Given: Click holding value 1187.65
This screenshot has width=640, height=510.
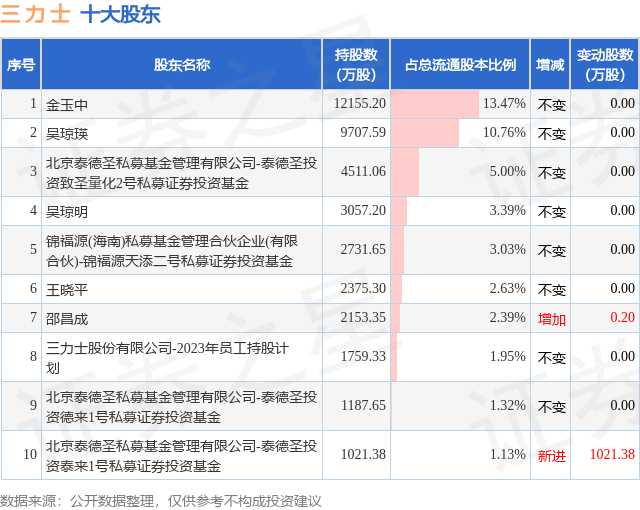Looking at the screenshot, I should [363, 405].
